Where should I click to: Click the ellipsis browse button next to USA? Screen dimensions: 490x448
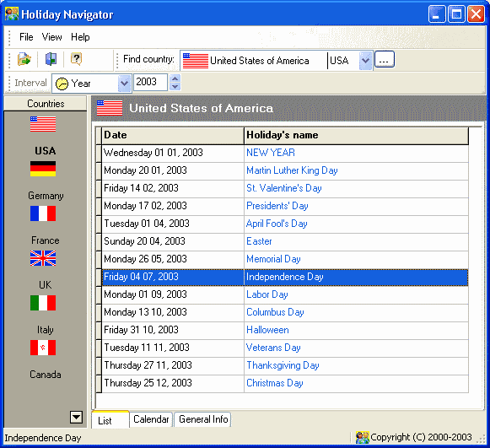click(385, 59)
